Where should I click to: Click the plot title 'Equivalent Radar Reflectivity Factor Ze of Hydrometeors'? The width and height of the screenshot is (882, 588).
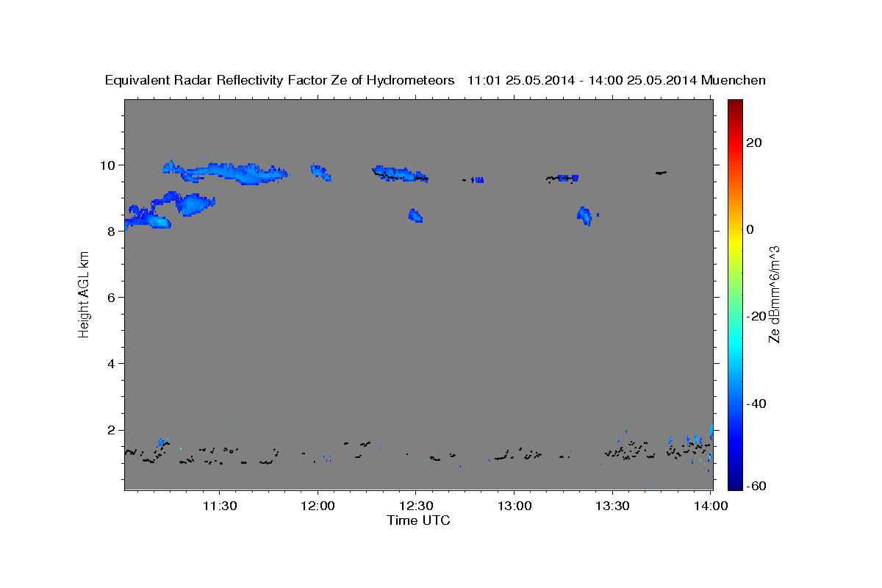(280, 80)
